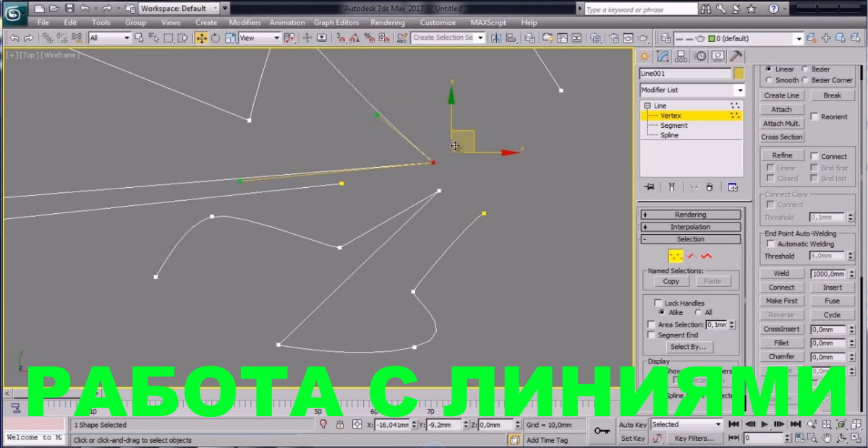Image resolution: width=868 pixels, height=448 pixels.
Task: Activate the Select and Rotate tool
Action: pos(215,38)
